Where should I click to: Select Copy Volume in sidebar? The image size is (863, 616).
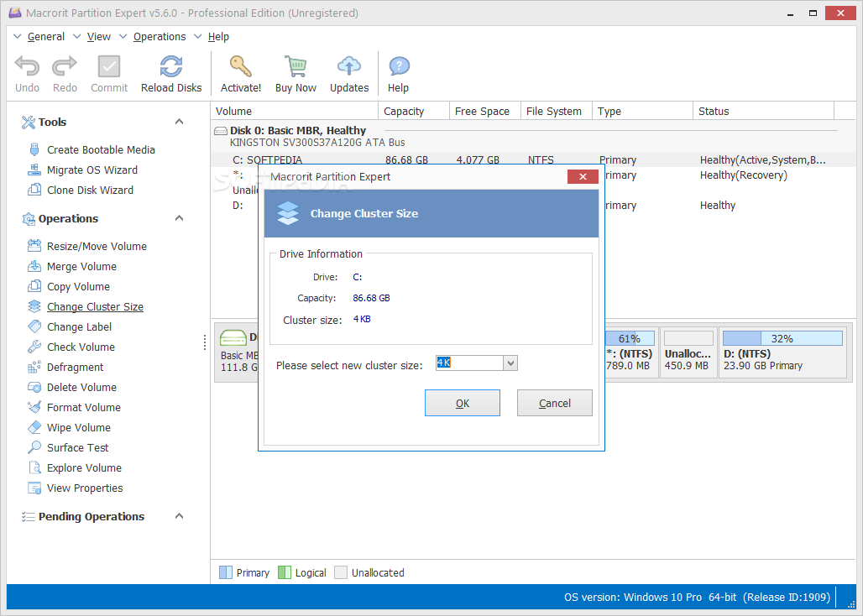pos(78,286)
